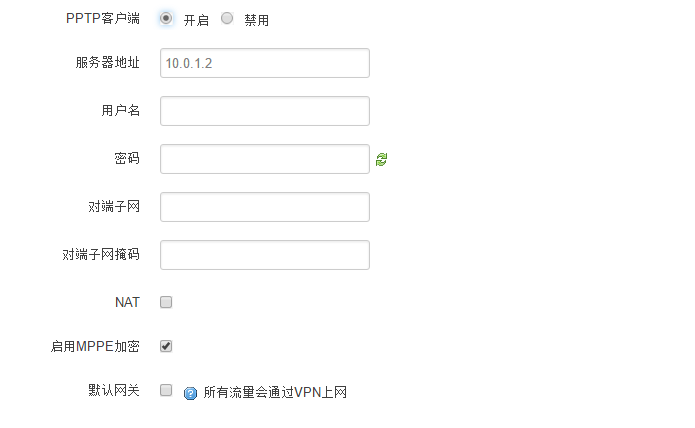This screenshot has height=428, width=695.
Task: Click the 启用MPPE加密 label text
Action: 96,346
